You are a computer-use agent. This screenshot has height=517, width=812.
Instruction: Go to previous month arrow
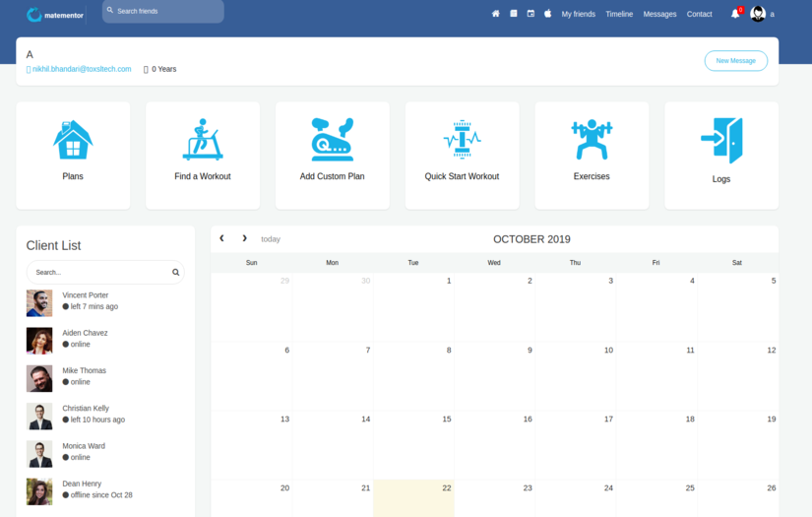pyautogui.click(x=221, y=238)
